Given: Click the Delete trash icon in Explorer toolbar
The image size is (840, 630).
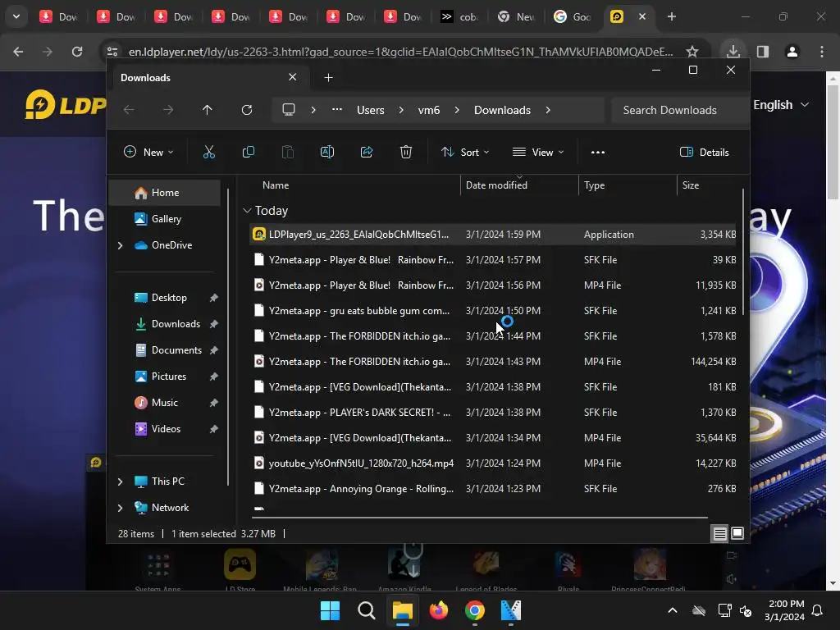Looking at the screenshot, I should [x=406, y=152].
